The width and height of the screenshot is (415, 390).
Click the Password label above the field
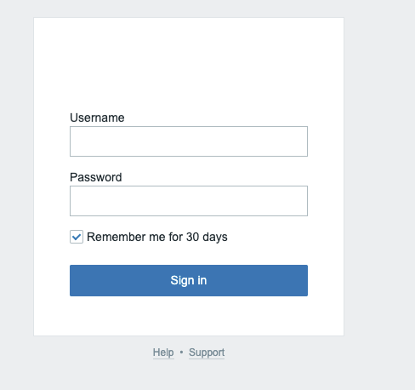pyautogui.click(x=96, y=177)
